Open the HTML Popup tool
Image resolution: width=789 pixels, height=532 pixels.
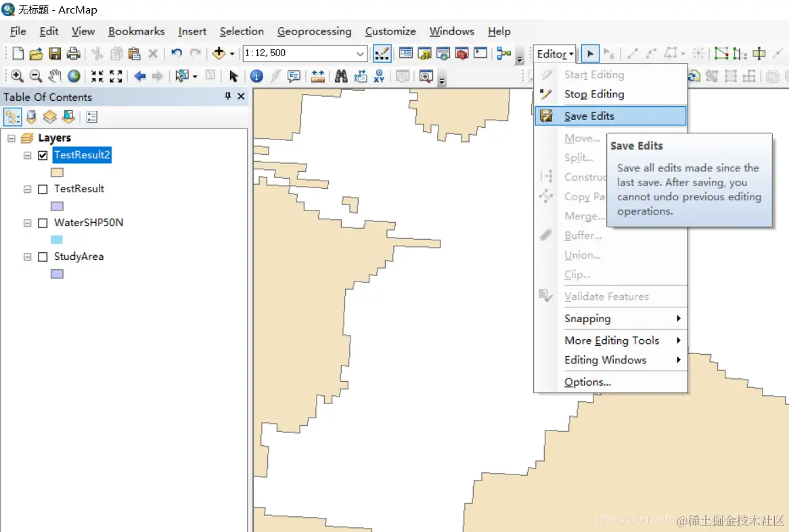[294, 76]
